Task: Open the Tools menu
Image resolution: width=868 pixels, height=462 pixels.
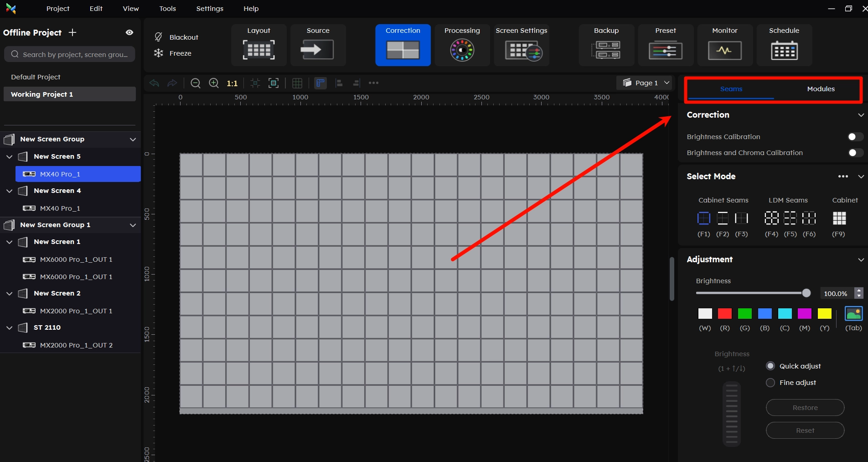Action: pyautogui.click(x=167, y=9)
